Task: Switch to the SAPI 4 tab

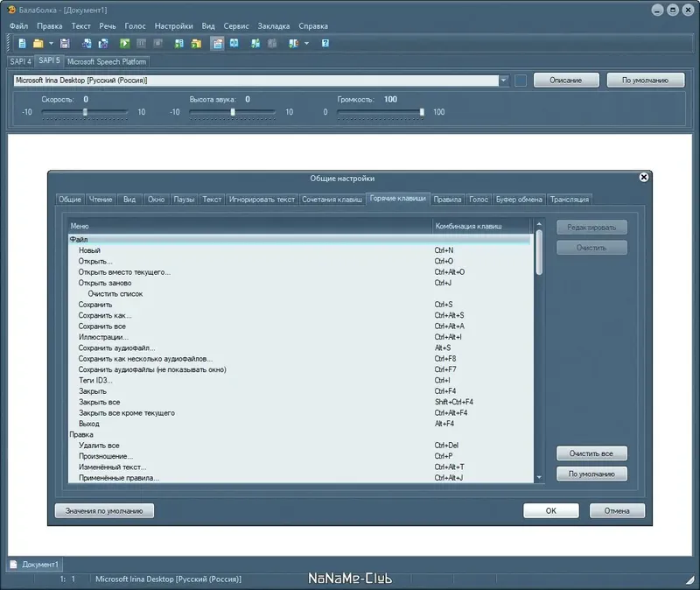Action: point(20,61)
